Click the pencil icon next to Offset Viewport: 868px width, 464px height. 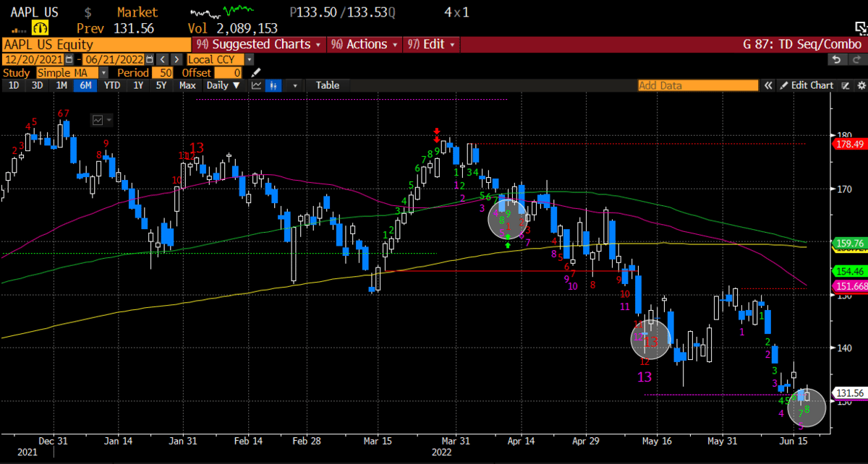tap(255, 72)
